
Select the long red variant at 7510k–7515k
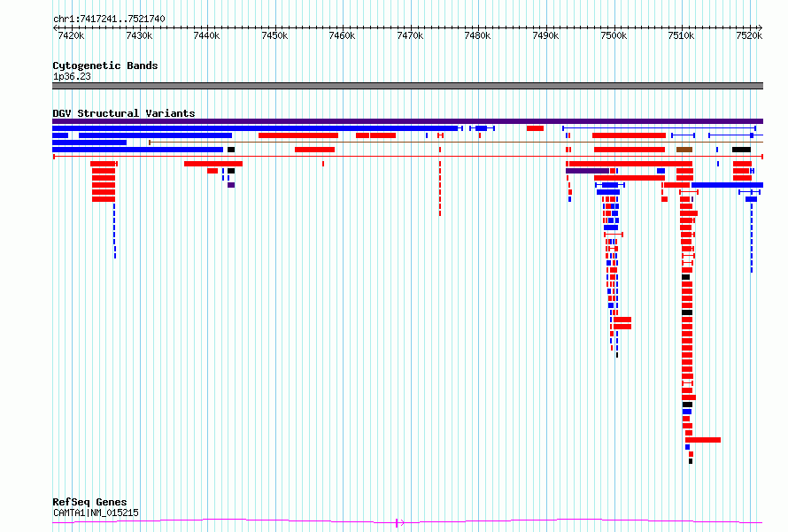click(703, 440)
